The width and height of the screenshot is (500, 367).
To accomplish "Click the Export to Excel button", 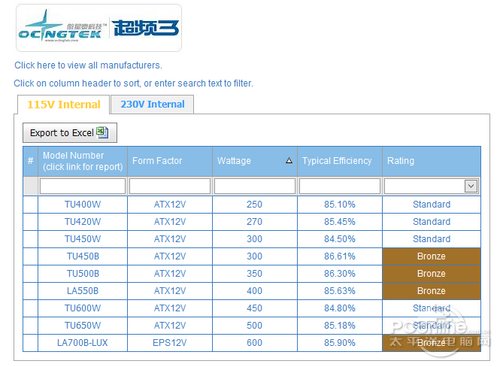I will [70, 133].
